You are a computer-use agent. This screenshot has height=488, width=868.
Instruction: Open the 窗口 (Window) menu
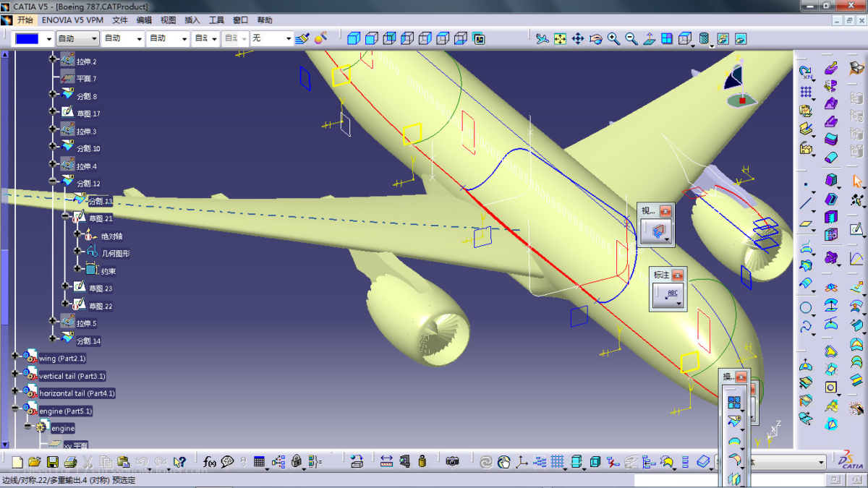(x=241, y=20)
